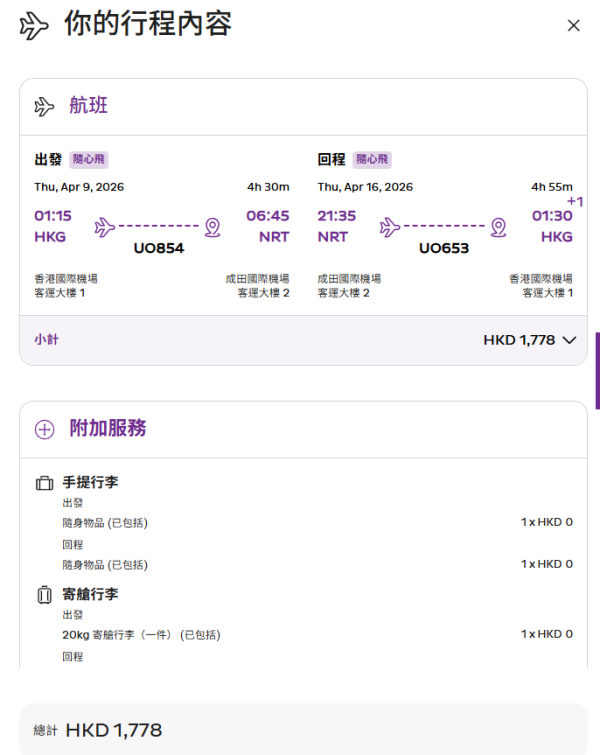Click the 小計 subtotal label

coord(46,340)
